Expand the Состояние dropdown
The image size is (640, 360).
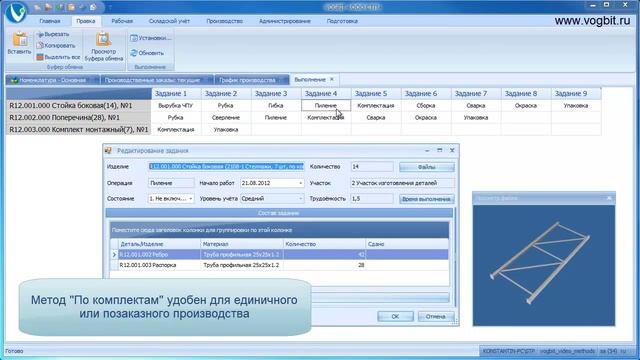click(191, 199)
